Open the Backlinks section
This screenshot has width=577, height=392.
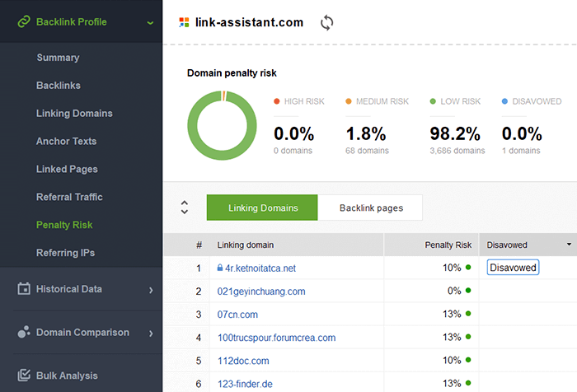pyautogui.click(x=59, y=86)
